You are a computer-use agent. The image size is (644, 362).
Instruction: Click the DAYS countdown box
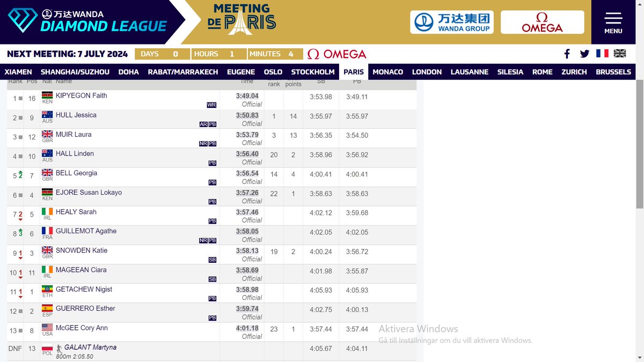click(x=163, y=54)
